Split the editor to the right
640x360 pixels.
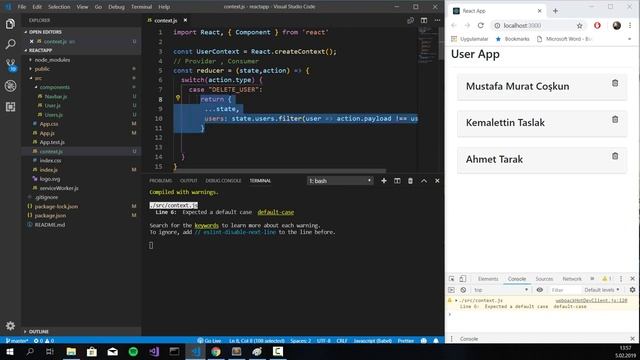pos(424,20)
